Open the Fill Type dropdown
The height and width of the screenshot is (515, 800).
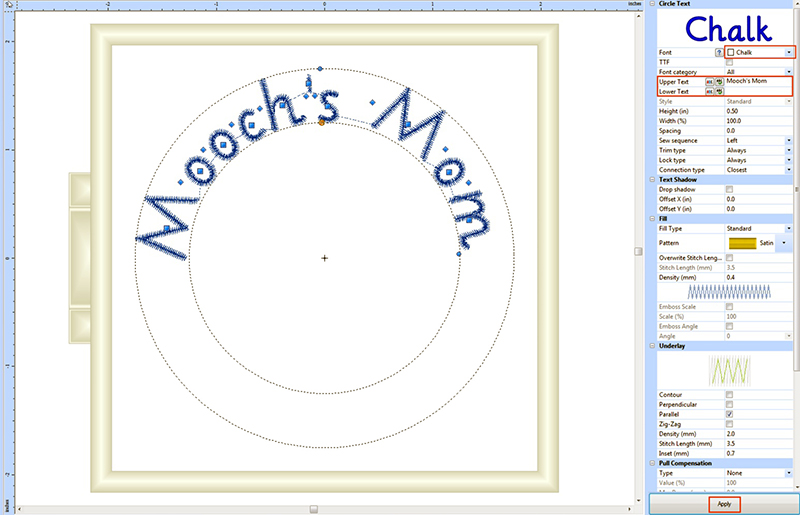point(789,229)
